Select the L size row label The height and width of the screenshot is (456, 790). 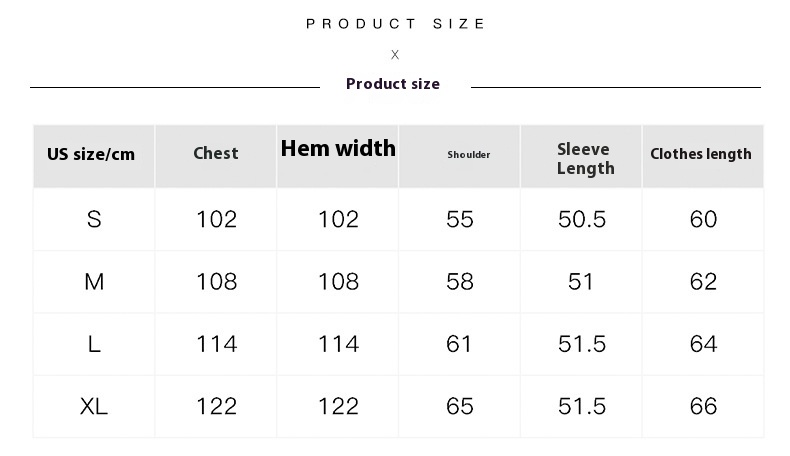click(94, 344)
